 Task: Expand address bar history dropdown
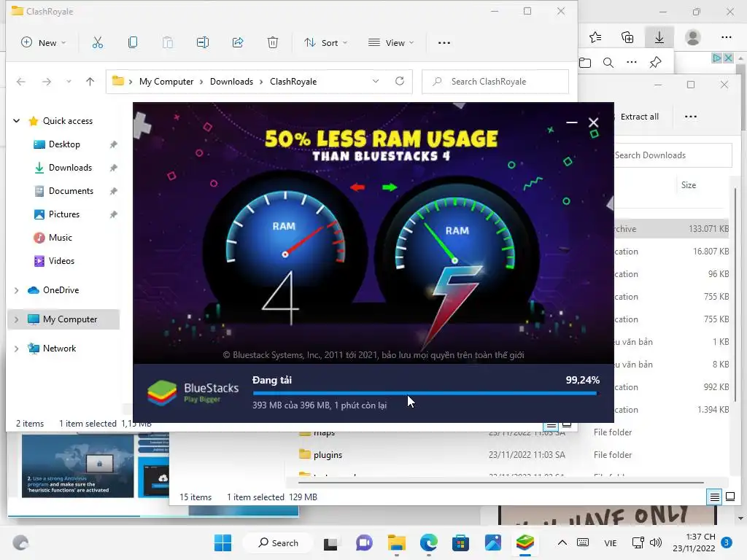pyautogui.click(x=376, y=82)
